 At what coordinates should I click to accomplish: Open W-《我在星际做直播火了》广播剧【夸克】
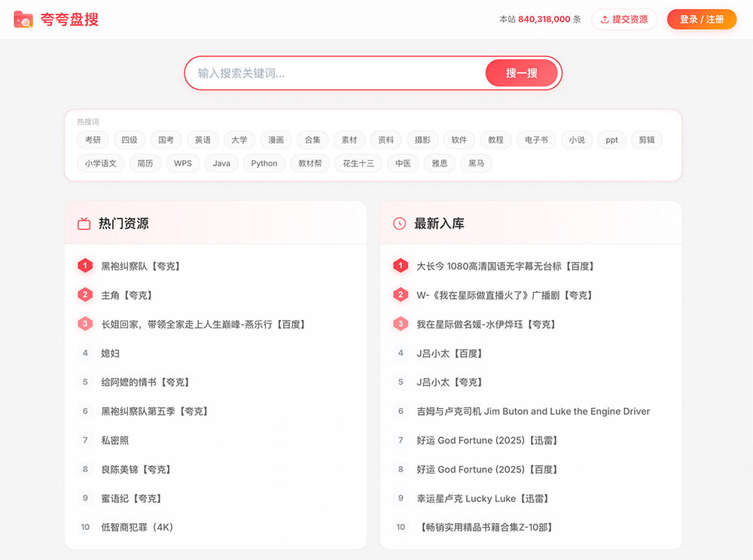(x=505, y=295)
